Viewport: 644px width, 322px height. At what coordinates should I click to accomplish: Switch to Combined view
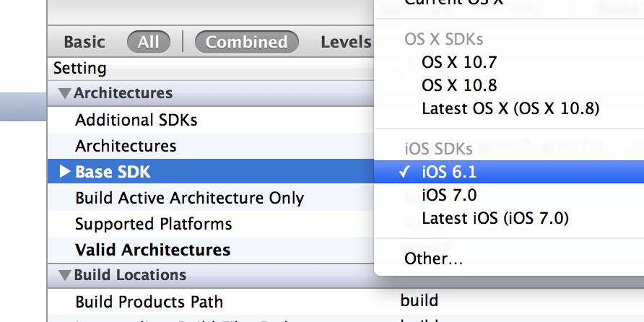click(x=246, y=42)
